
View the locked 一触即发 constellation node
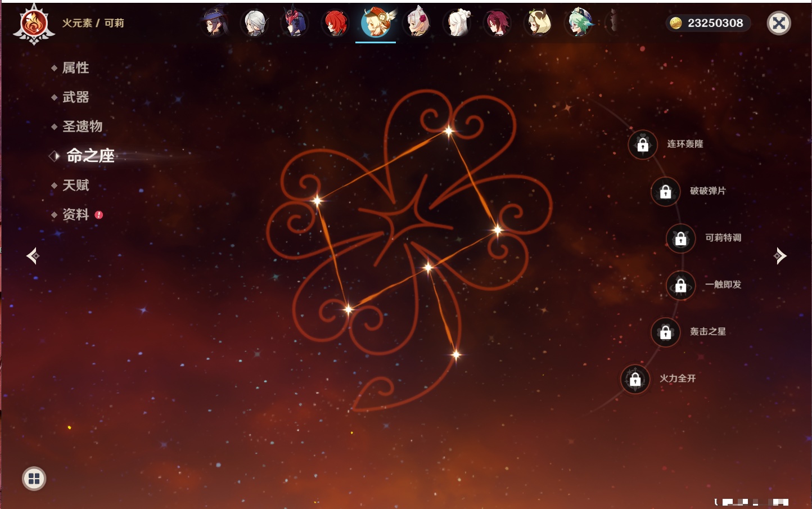[681, 285]
